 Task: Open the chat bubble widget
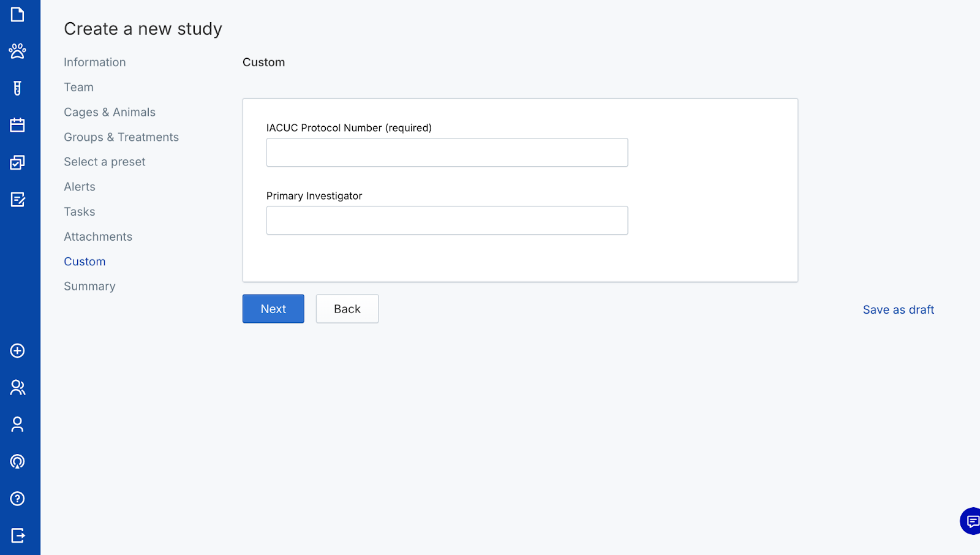pos(971,521)
